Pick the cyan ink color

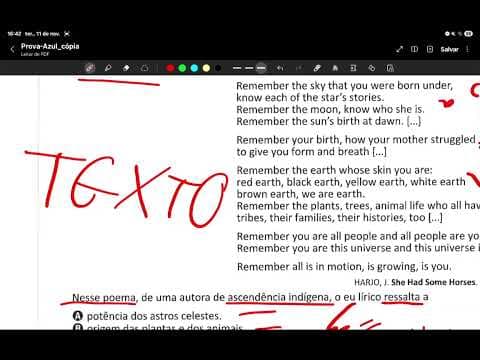pyautogui.click(x=194, y=68)
